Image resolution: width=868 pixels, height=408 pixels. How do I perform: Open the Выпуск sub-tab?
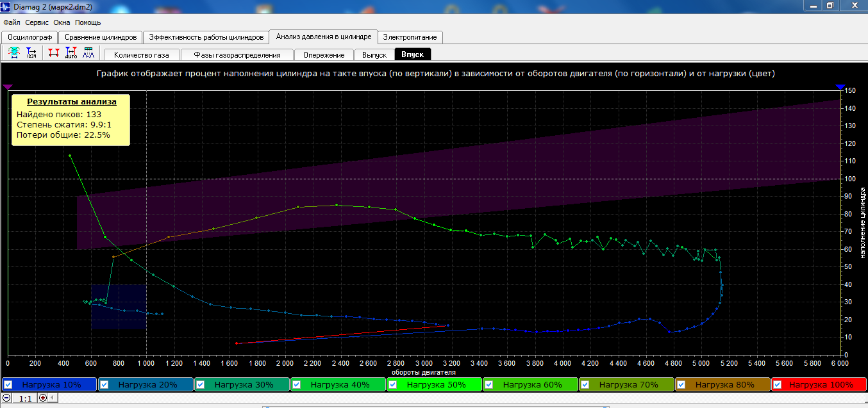pyautogui.click(x=374, y=54)
